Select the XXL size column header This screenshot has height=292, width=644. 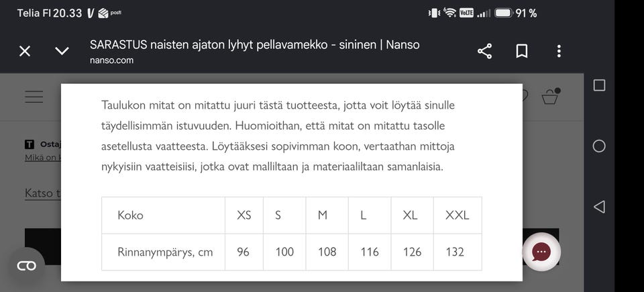tap(457, 215)
